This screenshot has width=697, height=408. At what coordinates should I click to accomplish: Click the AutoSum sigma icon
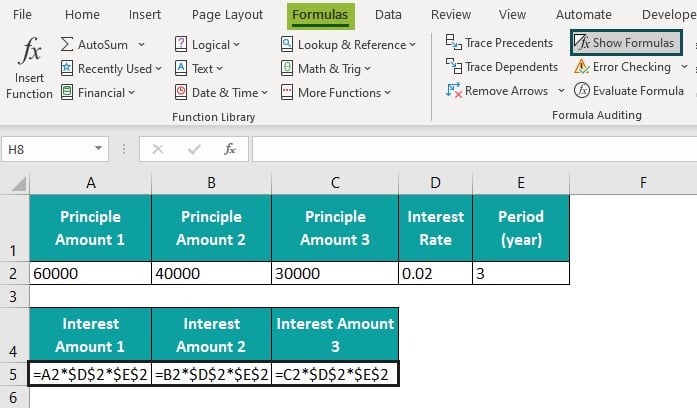(x=67, y=44)
